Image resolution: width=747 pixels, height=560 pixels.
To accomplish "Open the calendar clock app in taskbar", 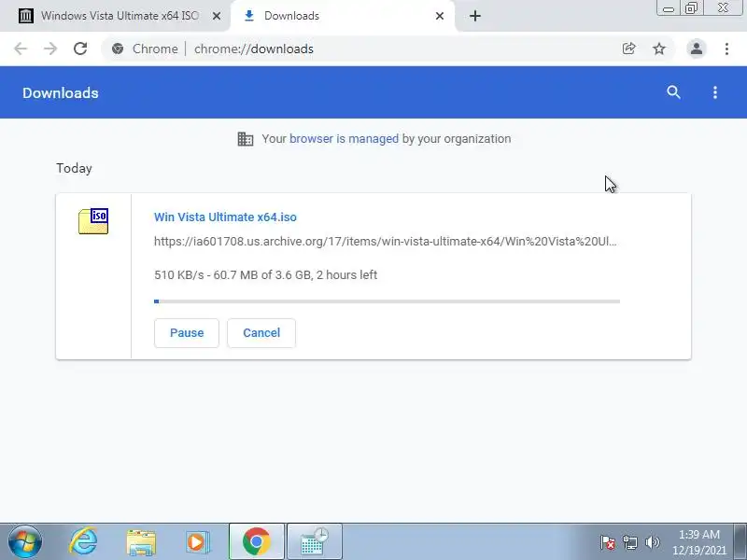I will tap(315, 542).
